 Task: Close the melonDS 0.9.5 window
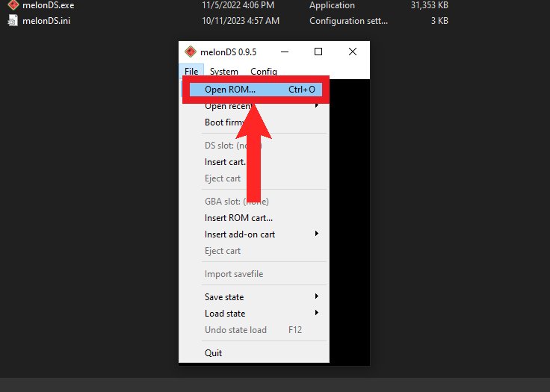pos(353,52)
